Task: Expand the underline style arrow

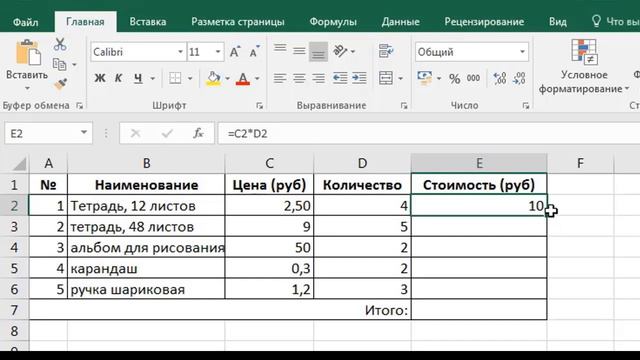Action: click(152, 78)
